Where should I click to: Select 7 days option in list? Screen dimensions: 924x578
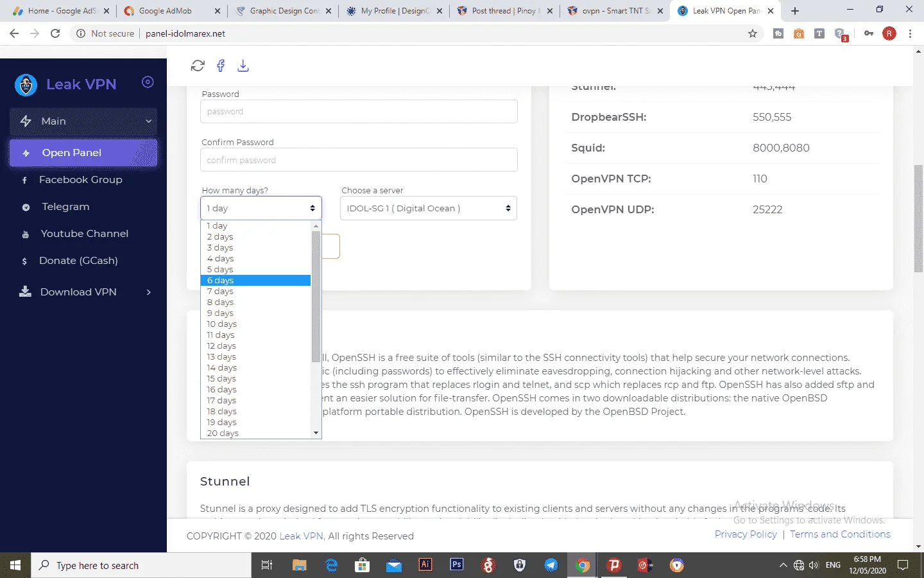pos(256,292)
